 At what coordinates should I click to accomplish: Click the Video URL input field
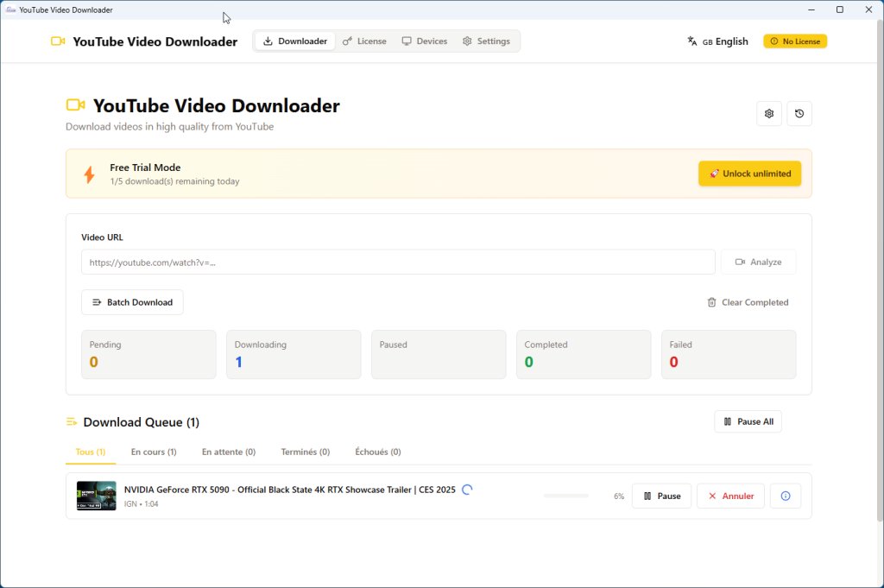coord(397,262)
